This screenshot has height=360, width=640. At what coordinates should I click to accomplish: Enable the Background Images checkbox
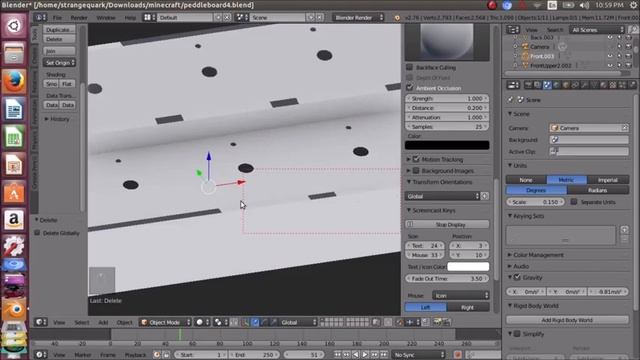coord(416,171)
